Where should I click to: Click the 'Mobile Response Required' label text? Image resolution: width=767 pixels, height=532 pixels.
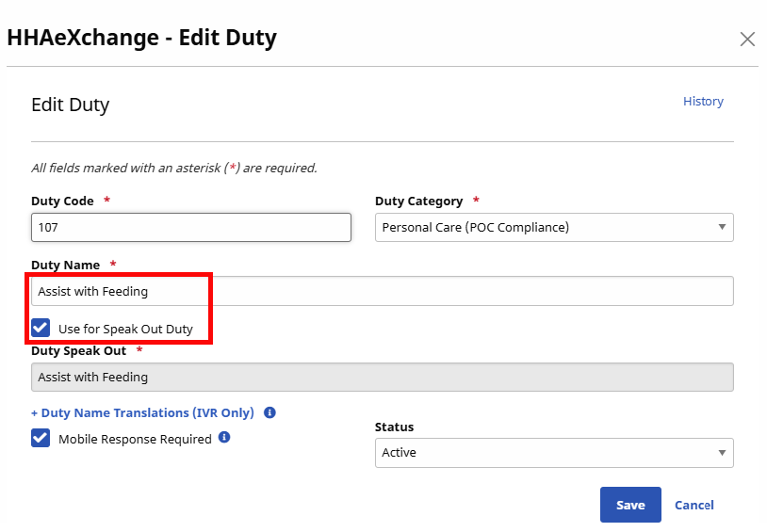coord(135,439)
